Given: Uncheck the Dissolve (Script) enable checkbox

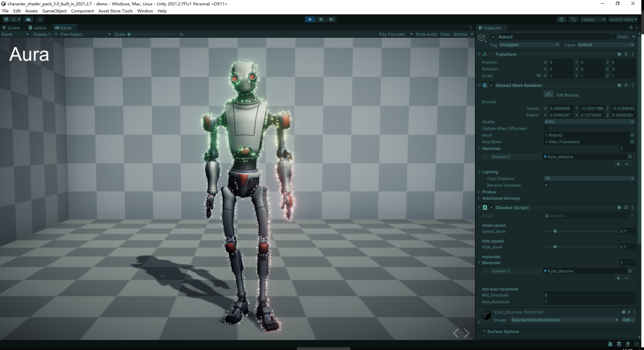Looking at the screenshot, I should [x=492, y=208].
